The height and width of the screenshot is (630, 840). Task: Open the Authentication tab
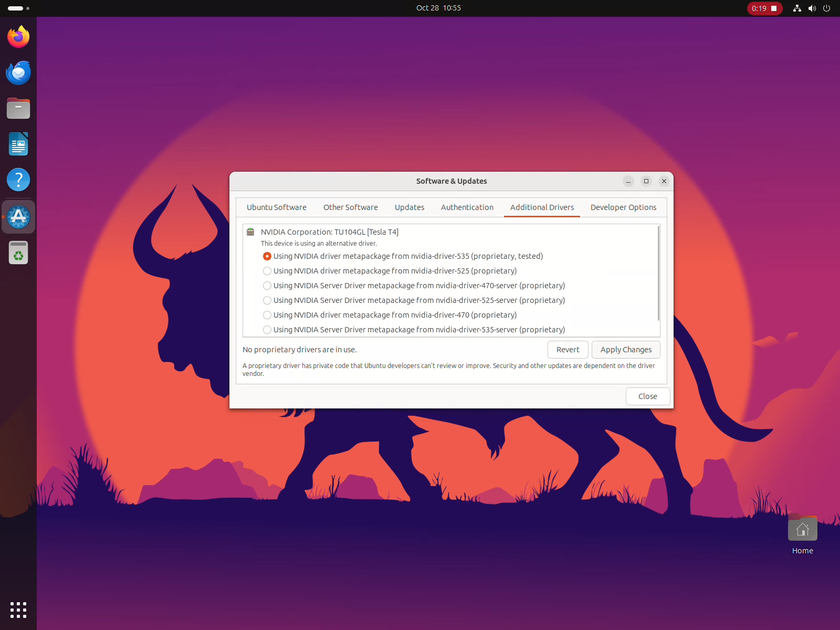467,207
